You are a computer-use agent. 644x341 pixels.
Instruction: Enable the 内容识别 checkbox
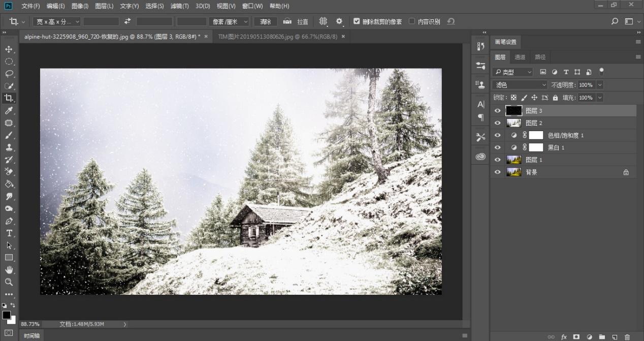tap(412, 21)
